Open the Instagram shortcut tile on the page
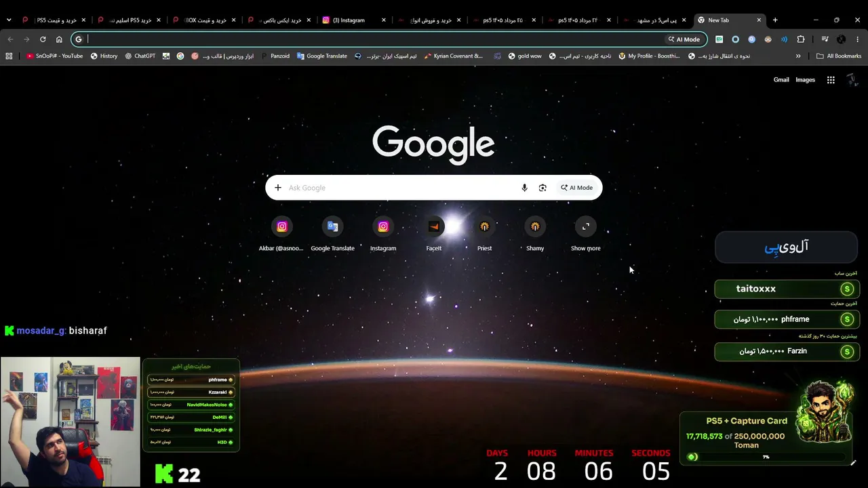 tap(383, 234)
